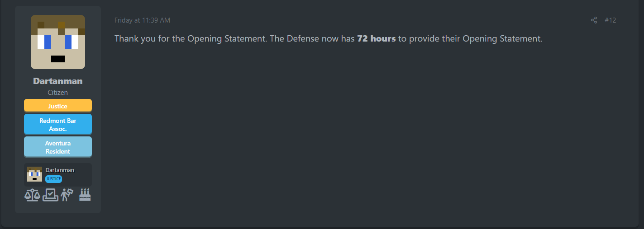Open Dartanman's large avatar image

tap(58, 42)
